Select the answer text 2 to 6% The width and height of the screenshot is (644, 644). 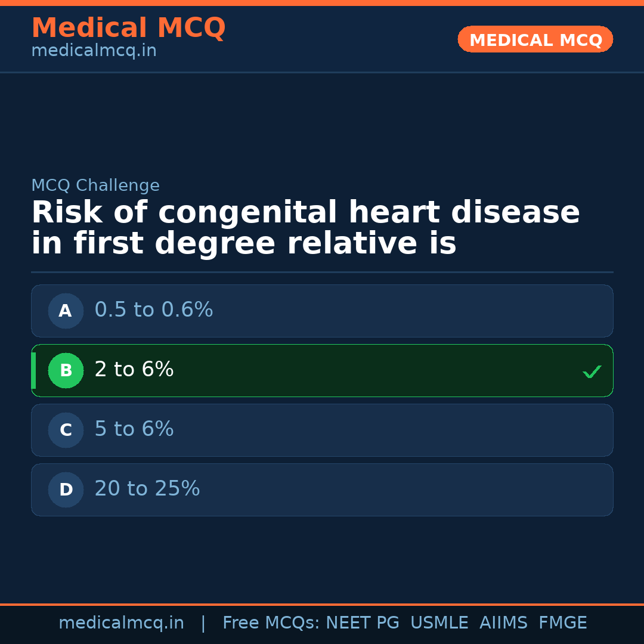[134, 370]
